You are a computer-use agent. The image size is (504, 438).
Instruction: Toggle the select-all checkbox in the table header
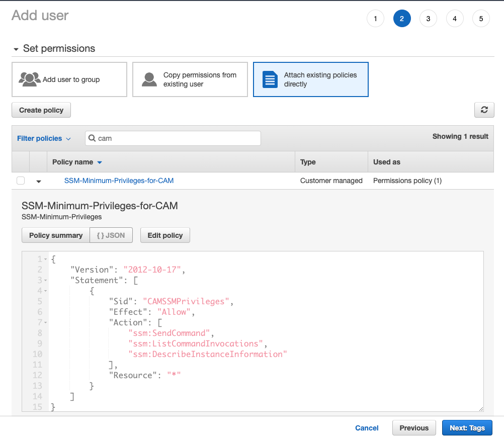click(x=21, y=161)
